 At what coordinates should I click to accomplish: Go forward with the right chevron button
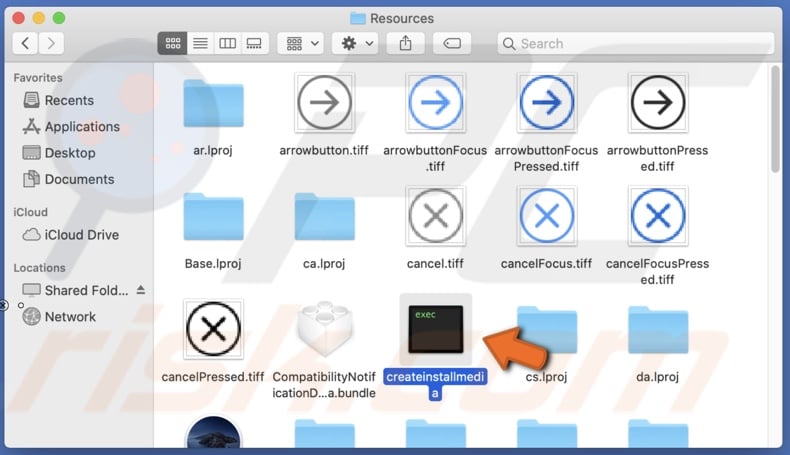coord(51,43)
